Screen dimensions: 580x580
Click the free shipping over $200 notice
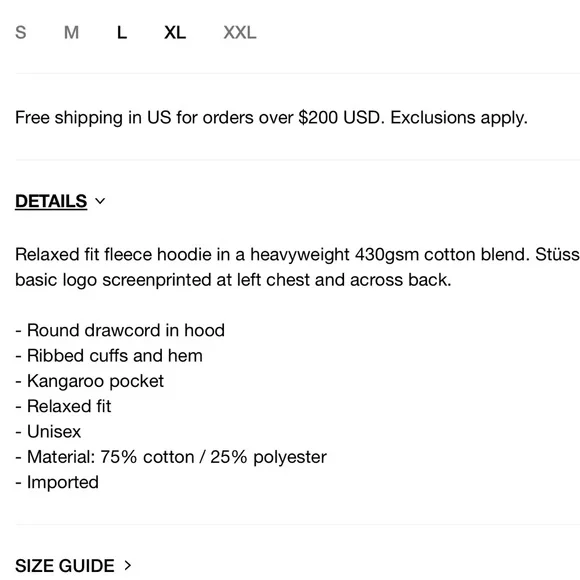271,118
